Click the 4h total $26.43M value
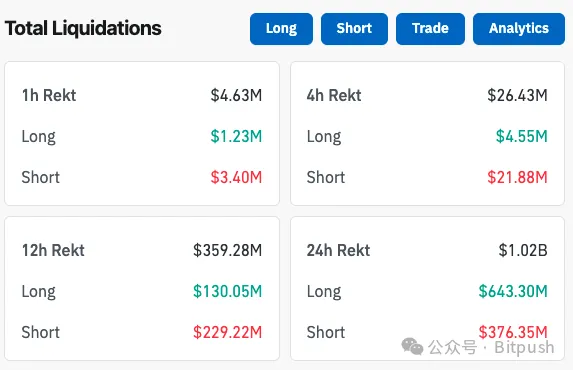 coord(517,95)
